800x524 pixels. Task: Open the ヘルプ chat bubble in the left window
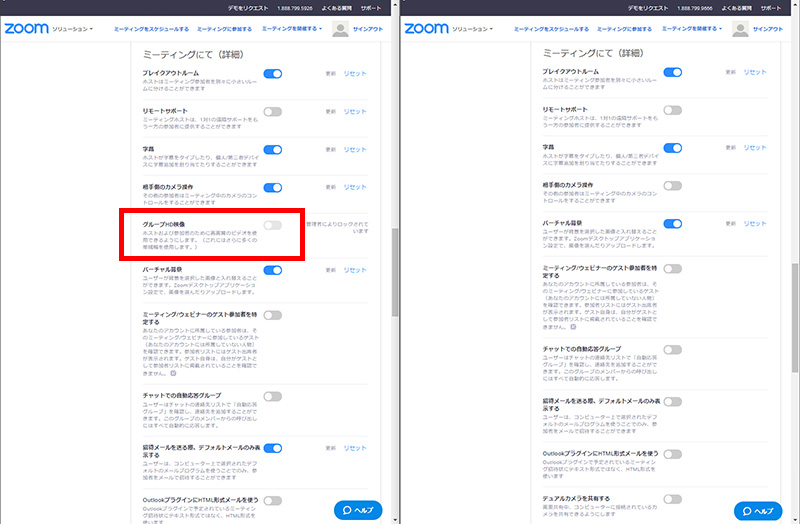(358, 509)
